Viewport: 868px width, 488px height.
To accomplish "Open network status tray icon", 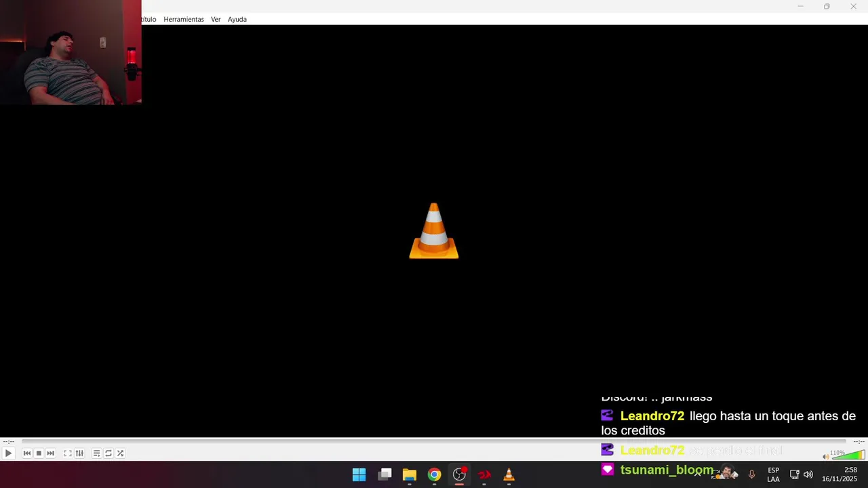I will (794, 474).
